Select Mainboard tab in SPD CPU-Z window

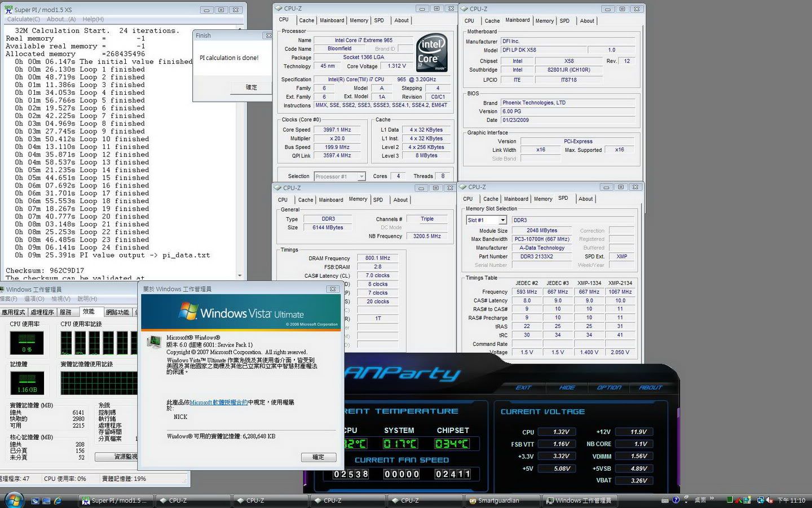tap(516, 199)
